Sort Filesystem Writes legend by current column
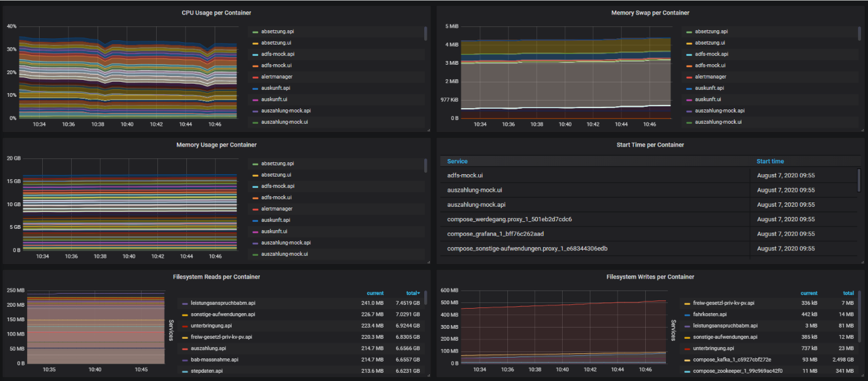 [808, 293]
